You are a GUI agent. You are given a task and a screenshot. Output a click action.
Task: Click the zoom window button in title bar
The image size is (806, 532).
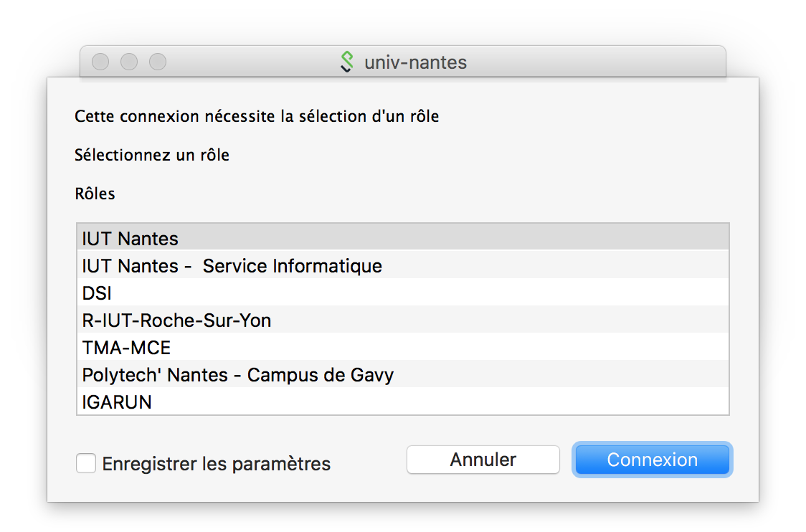click(x=158, y=62)
